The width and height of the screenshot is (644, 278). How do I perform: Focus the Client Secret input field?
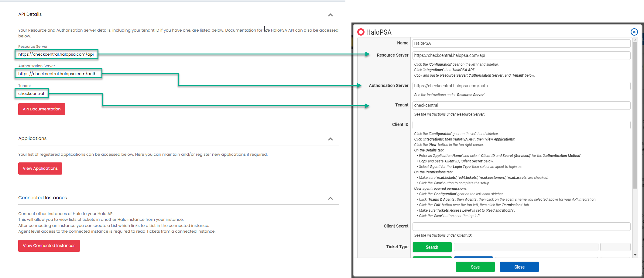pos(521,226)
